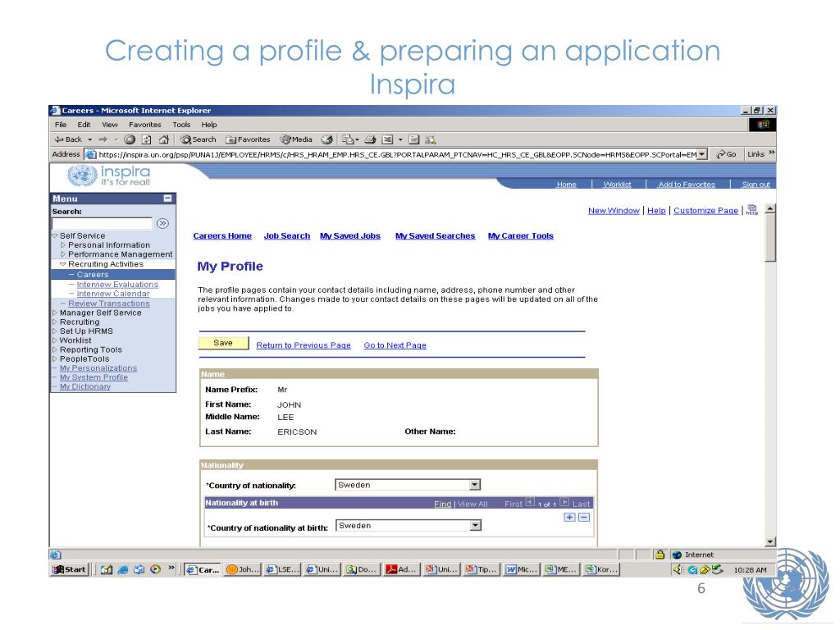Switch to My Career Tools tab
840x630 pixels.
click(x=520, y=235)
